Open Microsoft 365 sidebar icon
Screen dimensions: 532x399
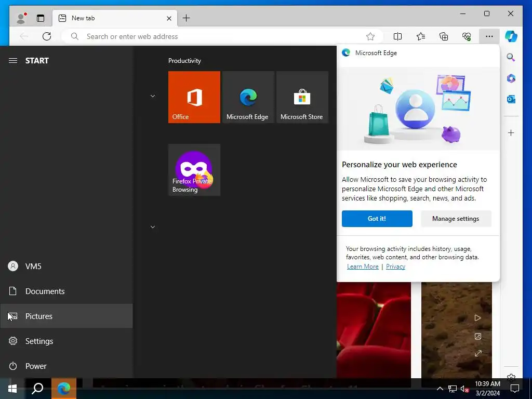[511, 78]
